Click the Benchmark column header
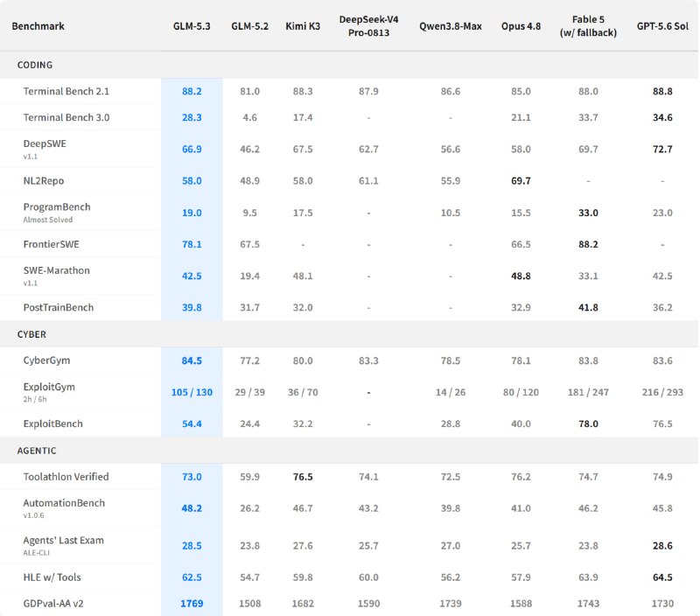 click(38, 26)
